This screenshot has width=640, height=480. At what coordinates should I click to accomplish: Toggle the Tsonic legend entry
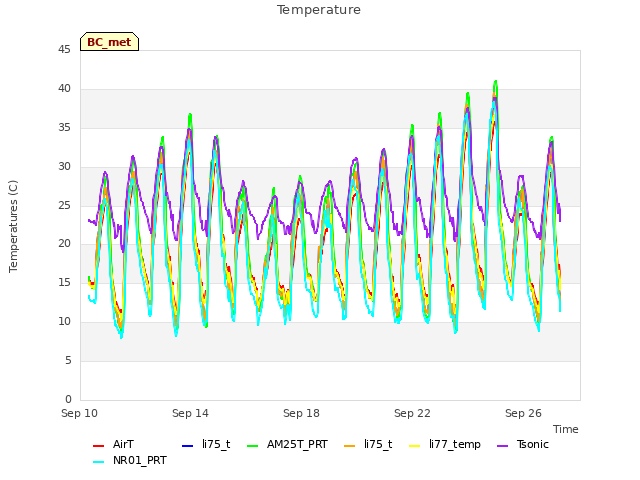(523, 444)
